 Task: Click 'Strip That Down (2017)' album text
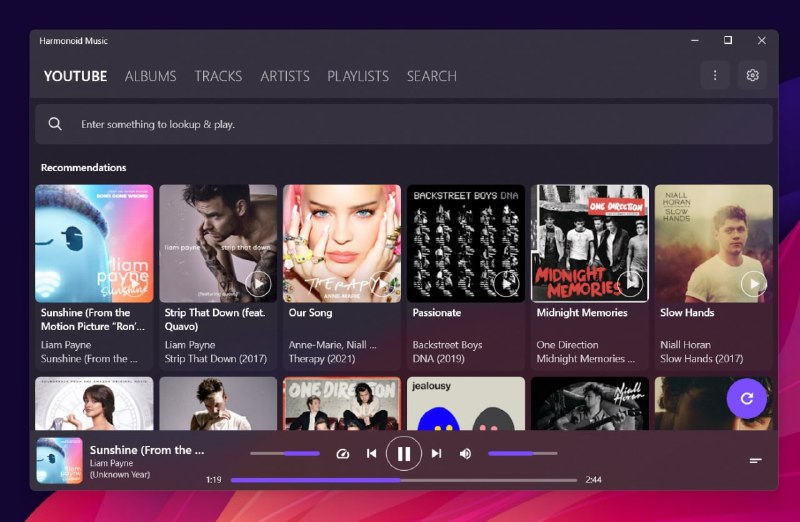click(216, 359)
